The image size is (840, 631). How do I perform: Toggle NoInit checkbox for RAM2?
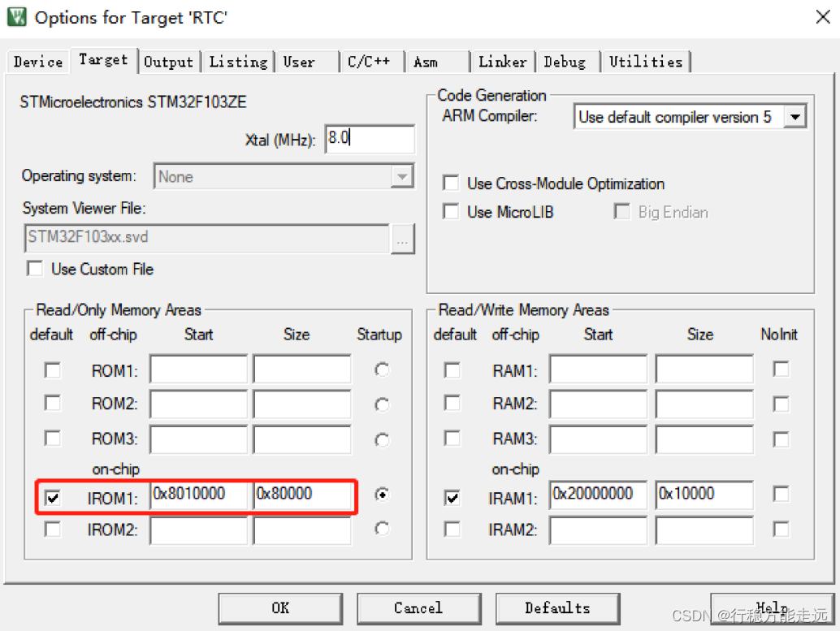tap(781, 404)
